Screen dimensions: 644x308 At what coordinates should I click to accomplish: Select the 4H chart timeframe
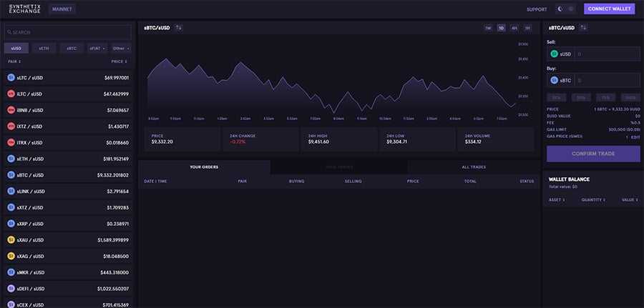coord(514,28)
